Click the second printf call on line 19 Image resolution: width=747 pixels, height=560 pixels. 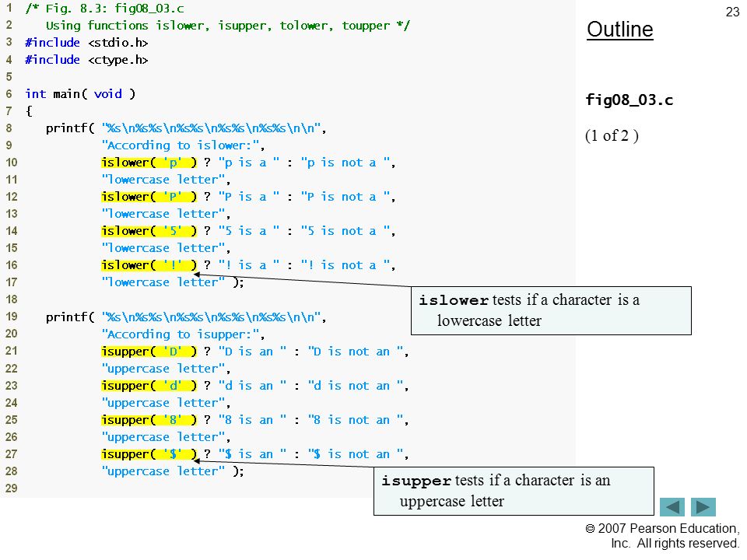point(186,317)
